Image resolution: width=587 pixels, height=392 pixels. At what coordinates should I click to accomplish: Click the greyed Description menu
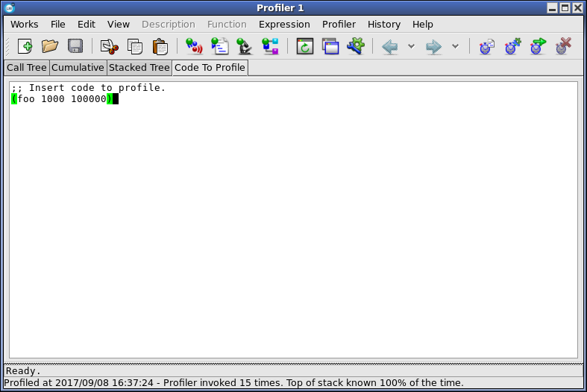168,25
